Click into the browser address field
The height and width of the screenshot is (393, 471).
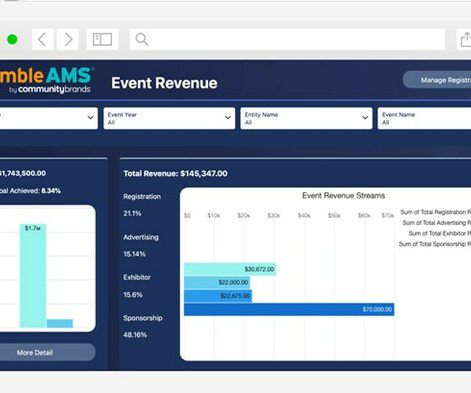click(x=287, y=39)
